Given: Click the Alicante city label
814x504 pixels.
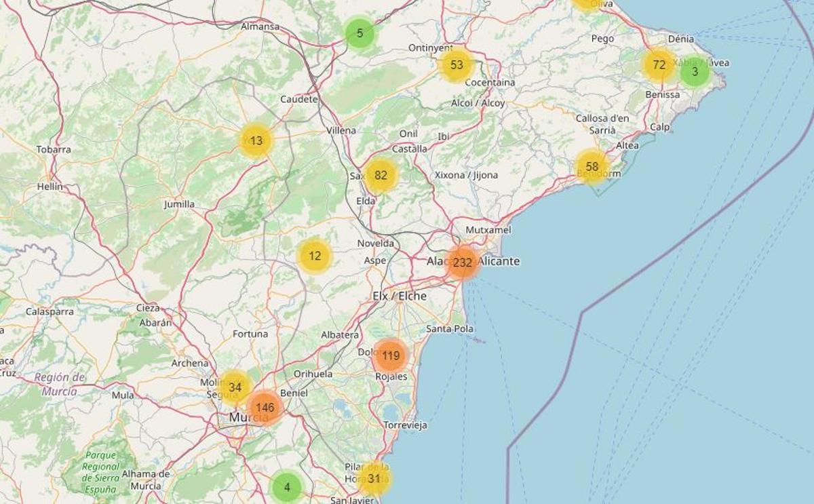Looking at the screenshot, I should point(500,260).
